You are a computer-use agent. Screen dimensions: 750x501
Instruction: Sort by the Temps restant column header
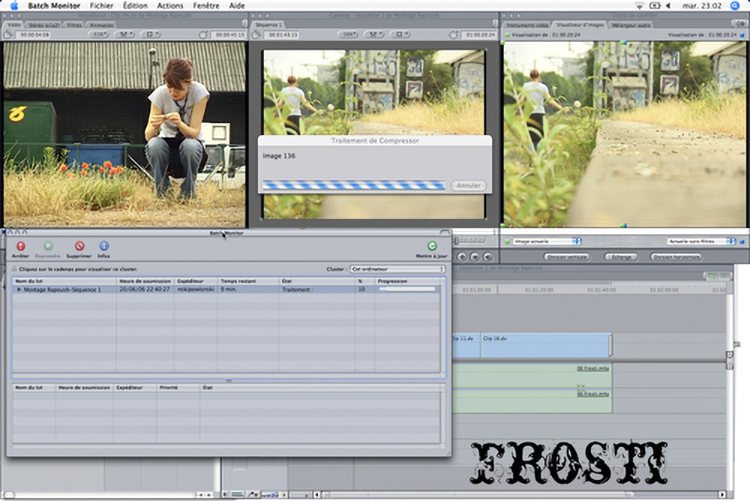click(x=248, y=281)
